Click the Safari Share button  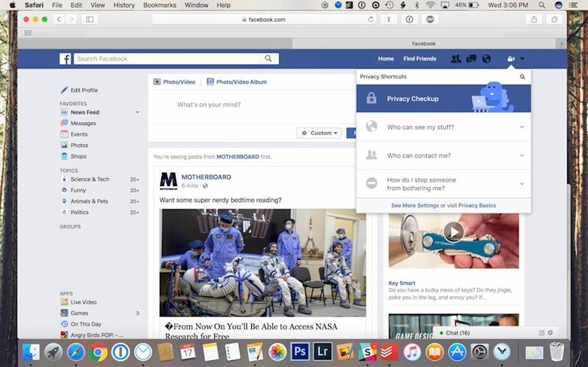click(x=534, y=20)
